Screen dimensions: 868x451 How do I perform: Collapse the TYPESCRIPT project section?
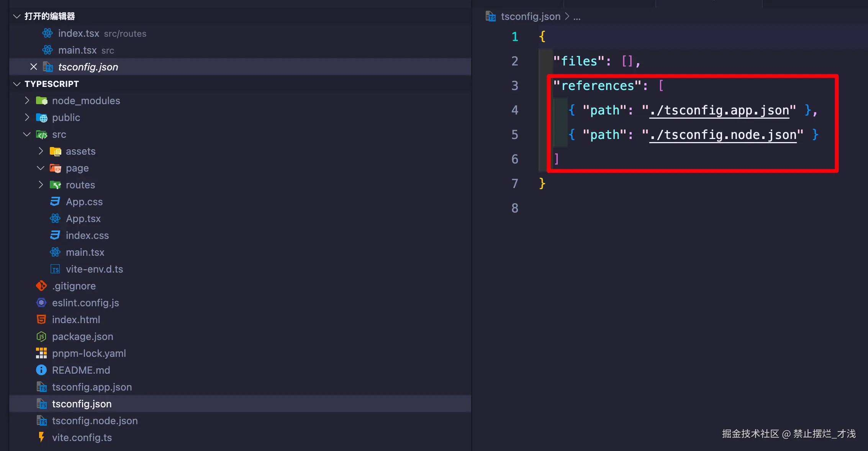(x=17, y=84)
